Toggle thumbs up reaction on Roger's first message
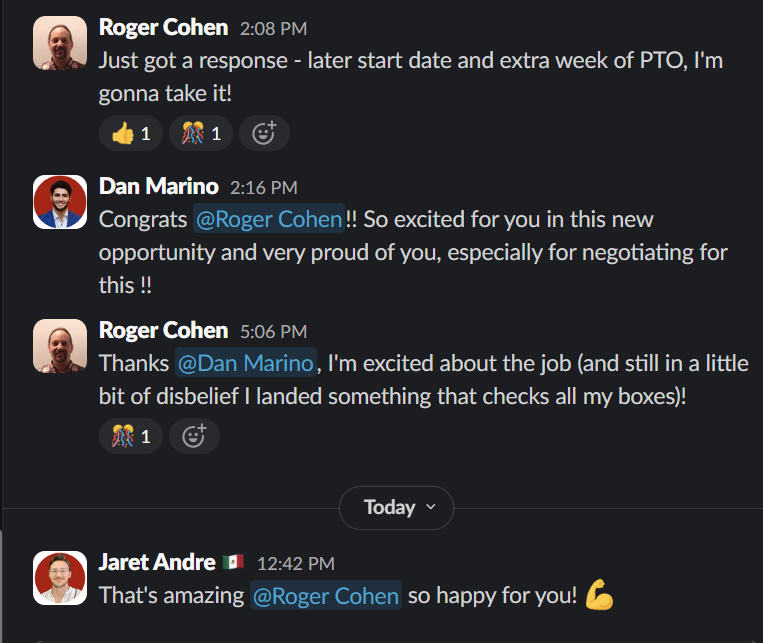Viewport: 763px width, 643px height. coord(133,132)
